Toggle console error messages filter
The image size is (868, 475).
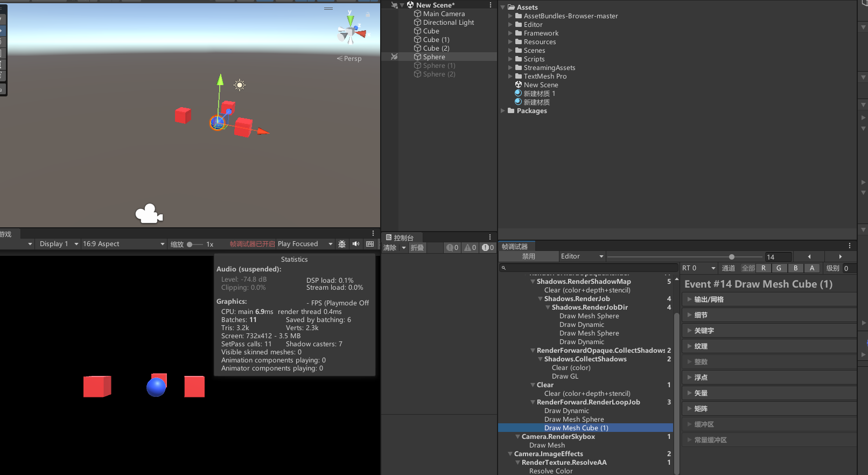(x=488, y=248)
